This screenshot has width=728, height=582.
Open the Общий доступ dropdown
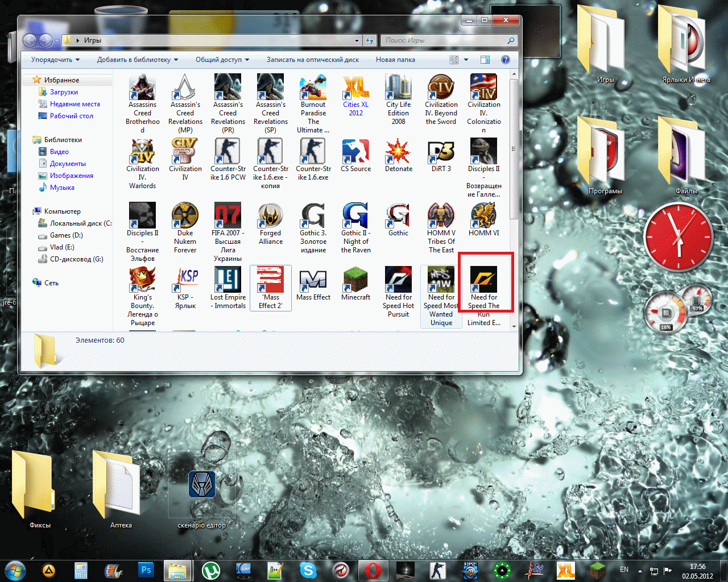coord(222,60)
